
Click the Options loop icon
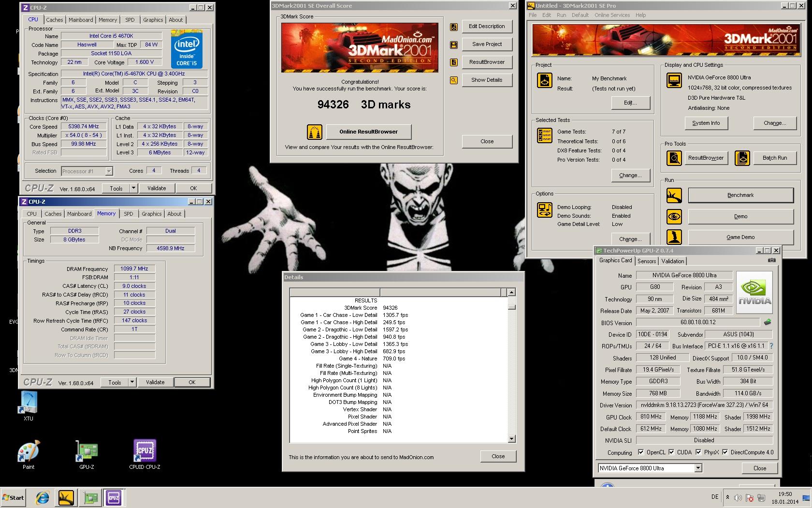click(x=545, y=210)
